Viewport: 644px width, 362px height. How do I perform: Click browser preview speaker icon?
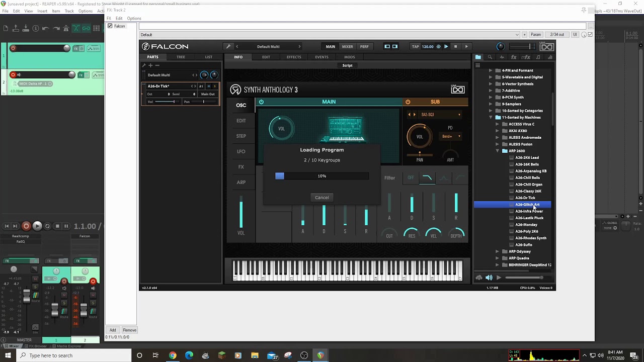coord(489,278)
